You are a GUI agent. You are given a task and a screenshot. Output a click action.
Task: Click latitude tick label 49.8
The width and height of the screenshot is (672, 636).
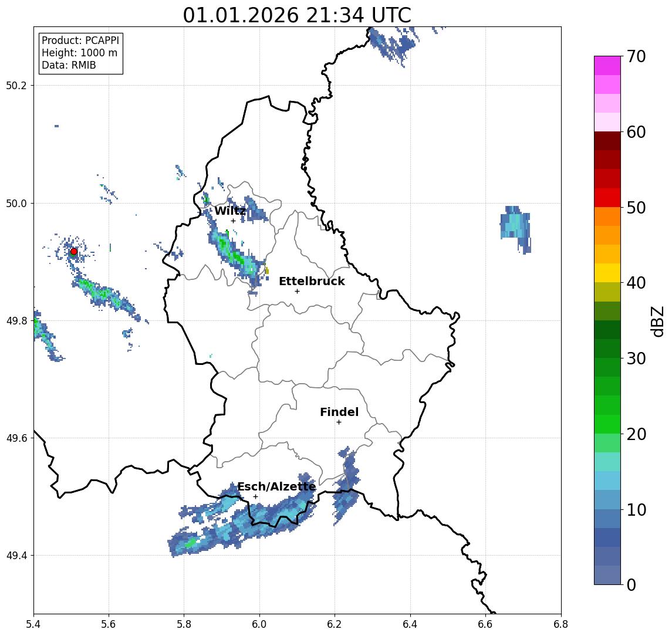[x=16, y=320]
